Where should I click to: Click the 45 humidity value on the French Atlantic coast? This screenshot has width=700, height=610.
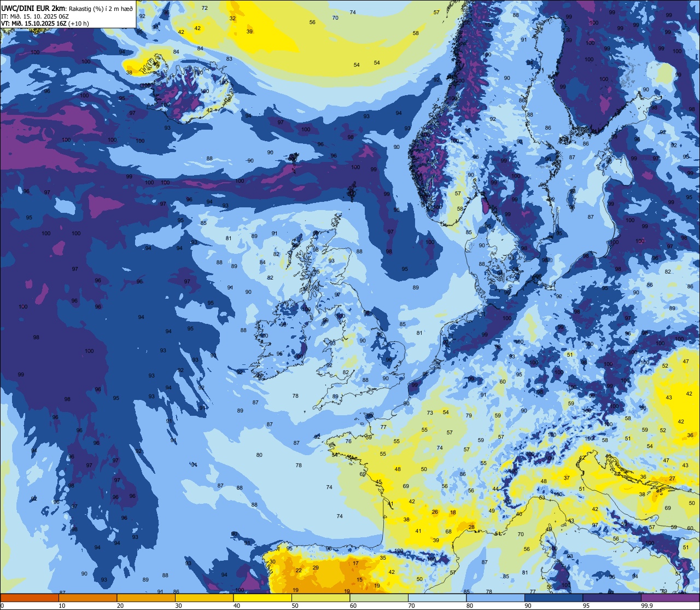[378, 481]
